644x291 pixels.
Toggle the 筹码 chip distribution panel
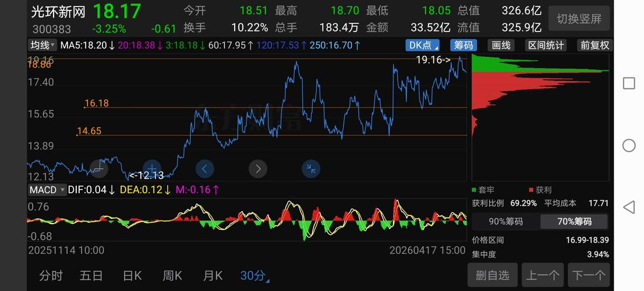[x=463, y=45]
